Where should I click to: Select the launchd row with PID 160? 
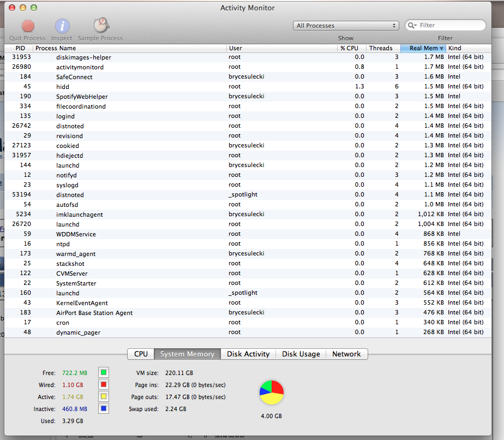248,293
